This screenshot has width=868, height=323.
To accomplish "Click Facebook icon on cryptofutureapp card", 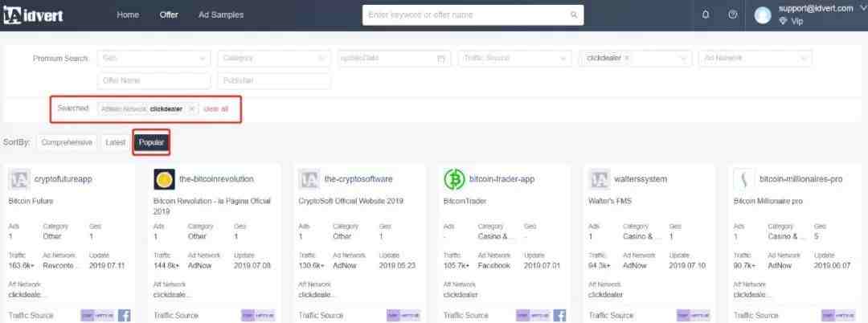I will 125,315.
